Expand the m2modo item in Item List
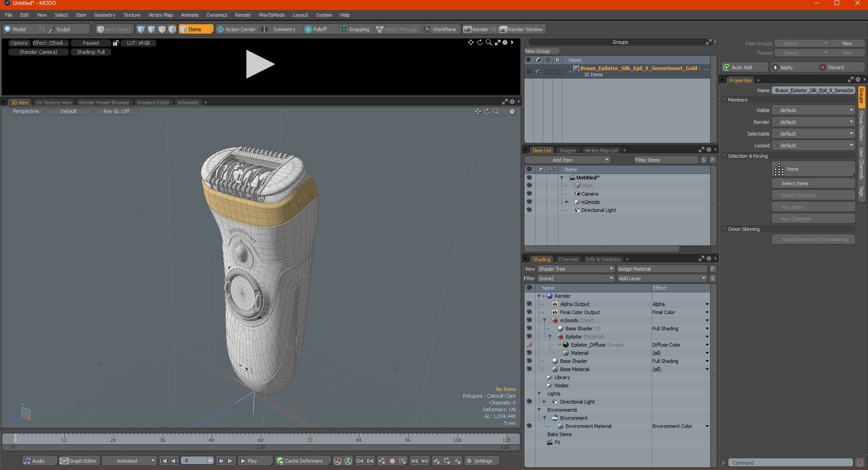Screen dimensions: 868x470 [x=567, y=202]
